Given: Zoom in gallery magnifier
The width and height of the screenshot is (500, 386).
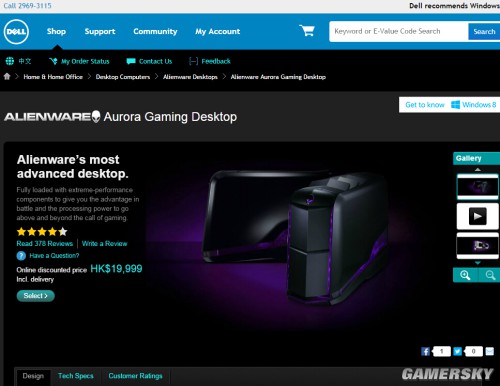Looking at the screenshot, I should click(465, 275).
